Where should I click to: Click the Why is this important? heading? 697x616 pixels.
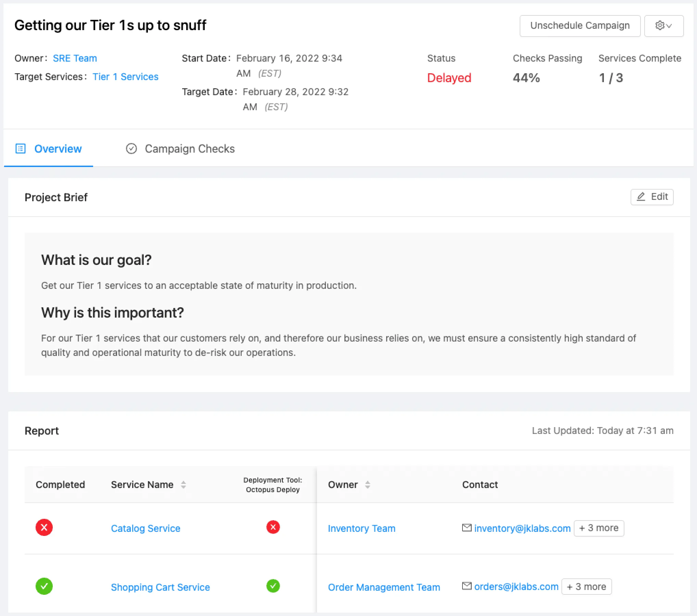click(113, 313)
